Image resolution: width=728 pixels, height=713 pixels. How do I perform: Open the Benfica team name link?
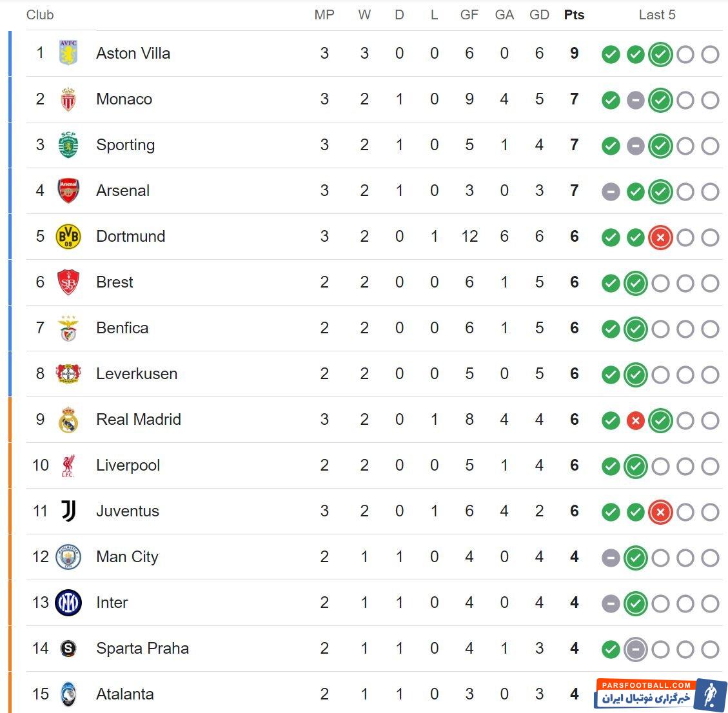(122, 328)
